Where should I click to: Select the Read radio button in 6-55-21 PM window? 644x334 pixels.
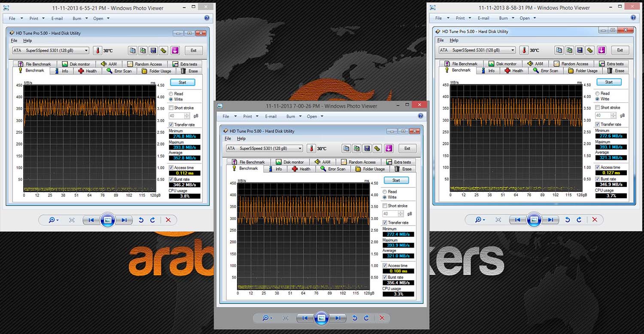pos(171,94)
